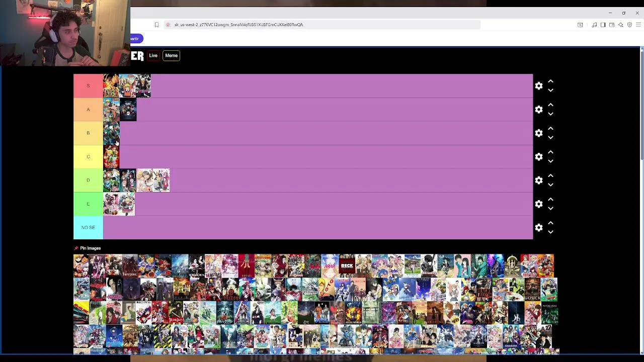Click the browser address bar URL
The height and width of the screenshot is (362, 644).
(238, 25)
